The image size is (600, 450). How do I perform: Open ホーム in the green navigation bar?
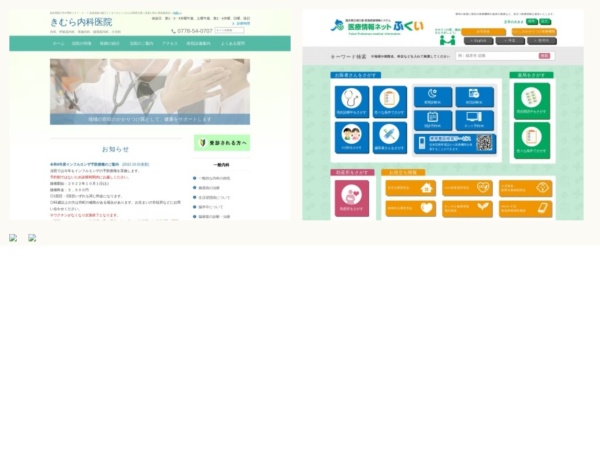pos(59,44)
